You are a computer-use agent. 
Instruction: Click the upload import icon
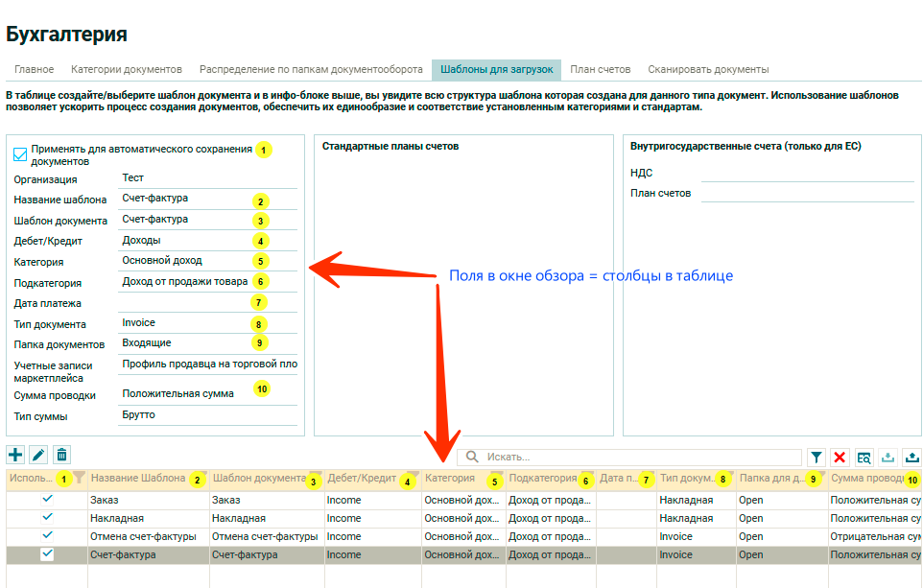[x=911, y=458]
